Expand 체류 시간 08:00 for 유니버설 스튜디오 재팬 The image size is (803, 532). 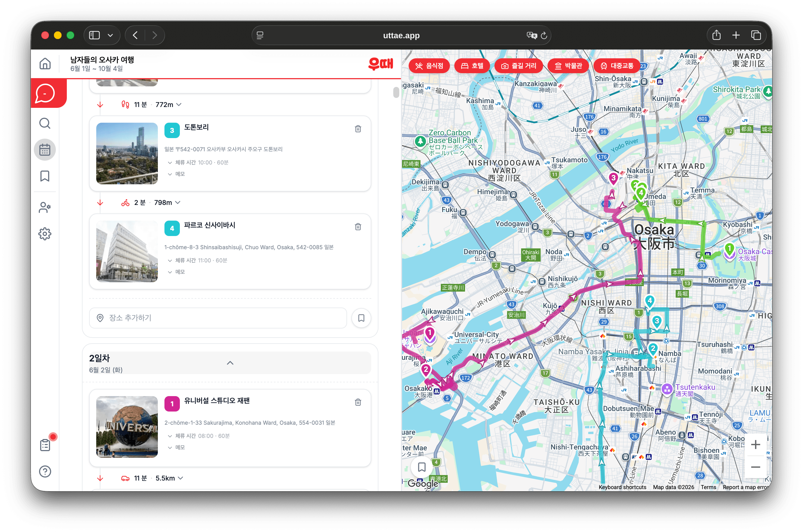(199, 436)
